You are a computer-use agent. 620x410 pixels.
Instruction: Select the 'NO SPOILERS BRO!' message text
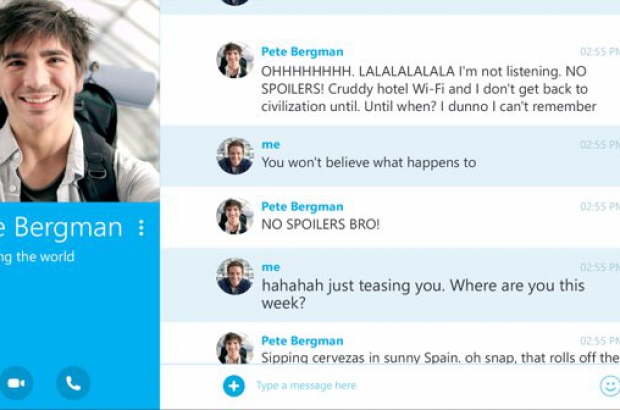click(320, 224)
